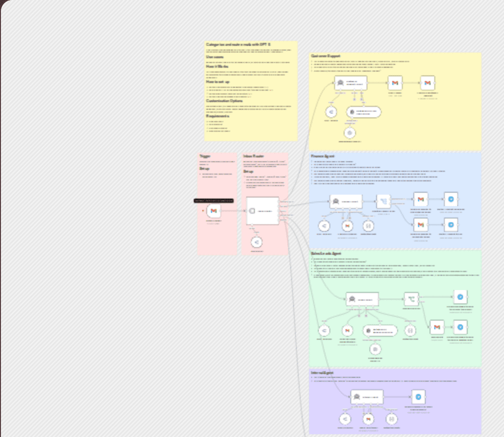This screenshot has width=504, height=437.
Task: Click the 'Inbox Router' sticky note title
Action: click(253, 156)
